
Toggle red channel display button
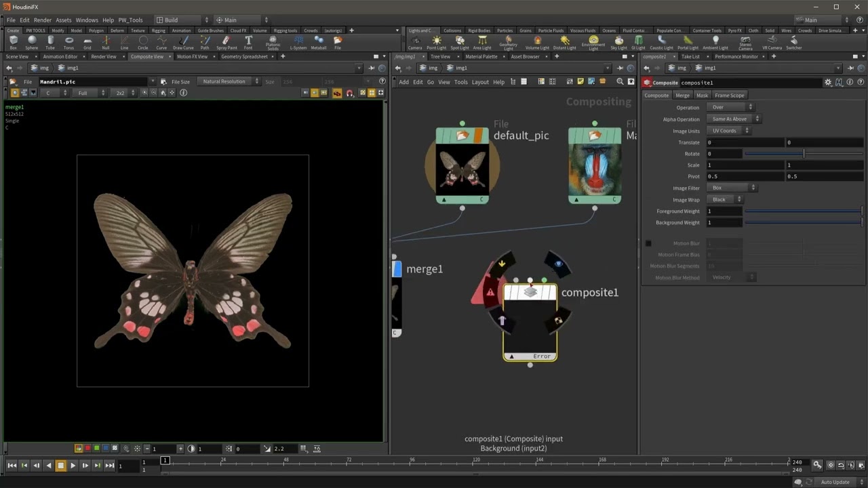coord(87,448)
